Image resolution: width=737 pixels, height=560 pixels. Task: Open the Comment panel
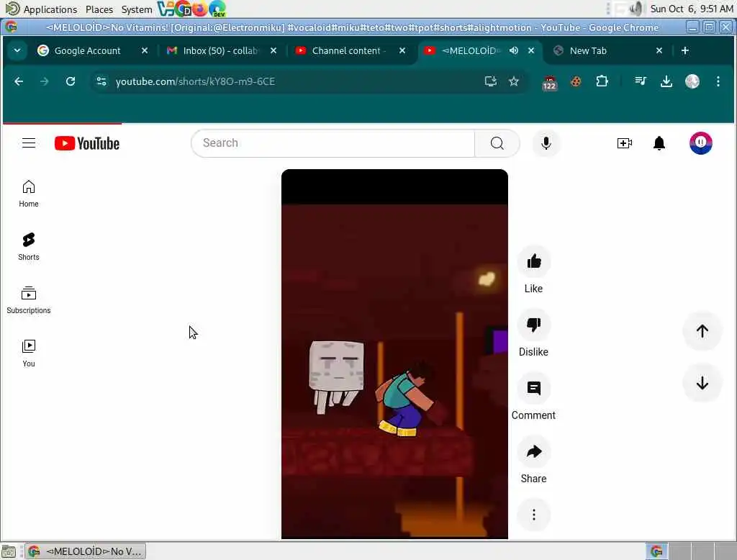tap(533, 389)
